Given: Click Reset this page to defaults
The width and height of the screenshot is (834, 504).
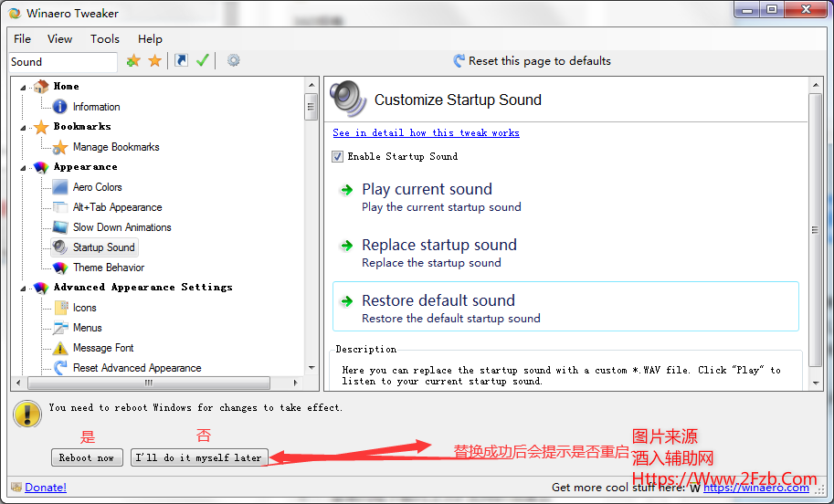Looking at the screenshot, I should click(x=532, y=60).
